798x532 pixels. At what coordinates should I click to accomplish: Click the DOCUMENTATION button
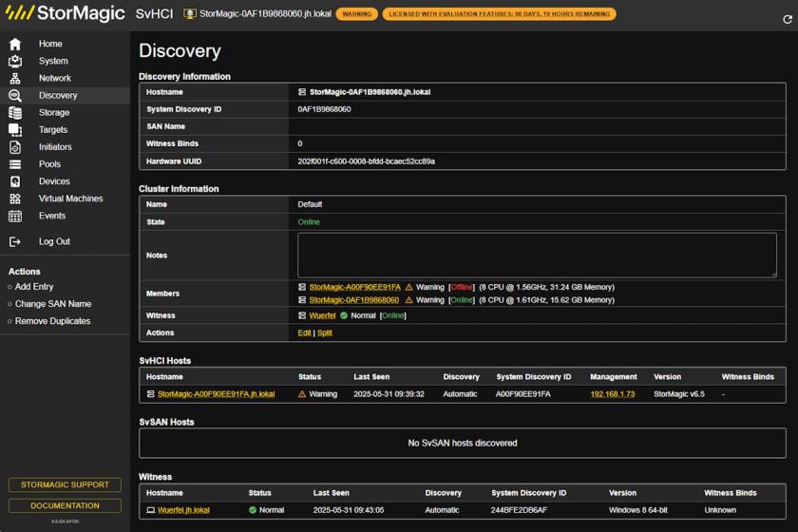(x=65, y=505)
